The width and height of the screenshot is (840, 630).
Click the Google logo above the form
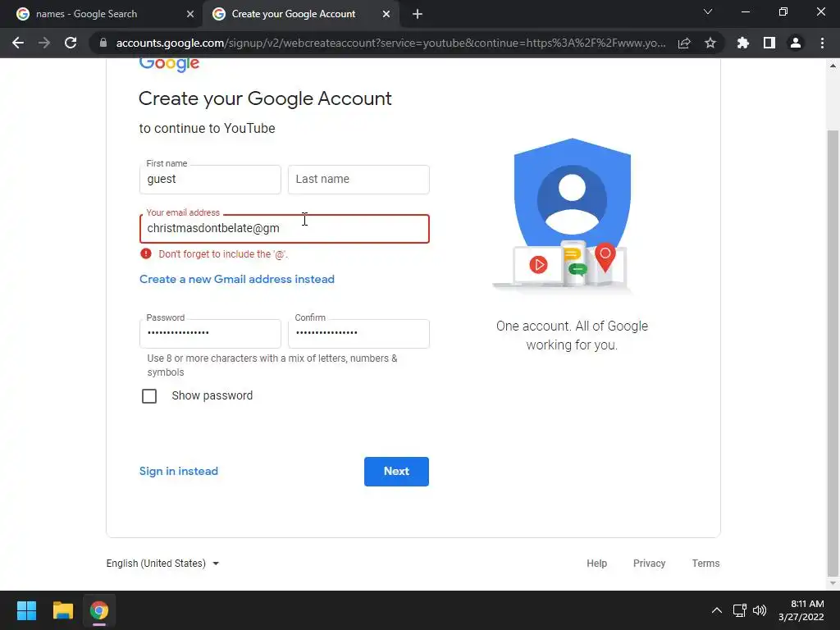coord(169,64)
